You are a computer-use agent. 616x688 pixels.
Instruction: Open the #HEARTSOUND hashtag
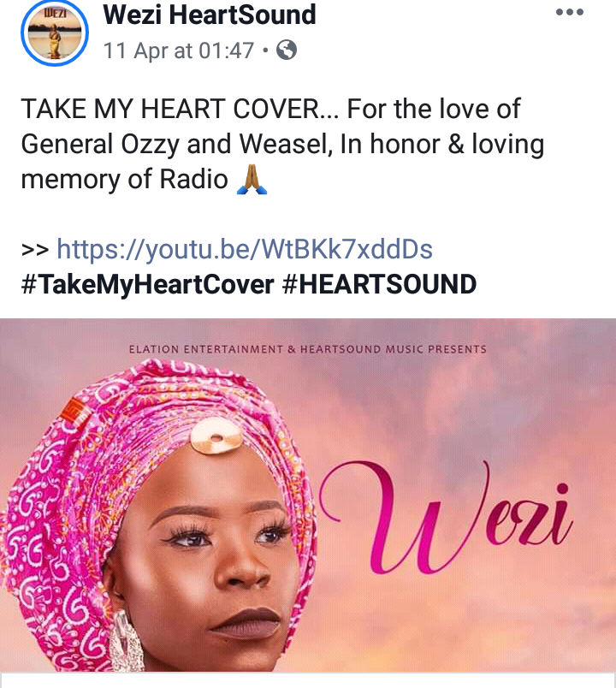[x=380, y=284]
